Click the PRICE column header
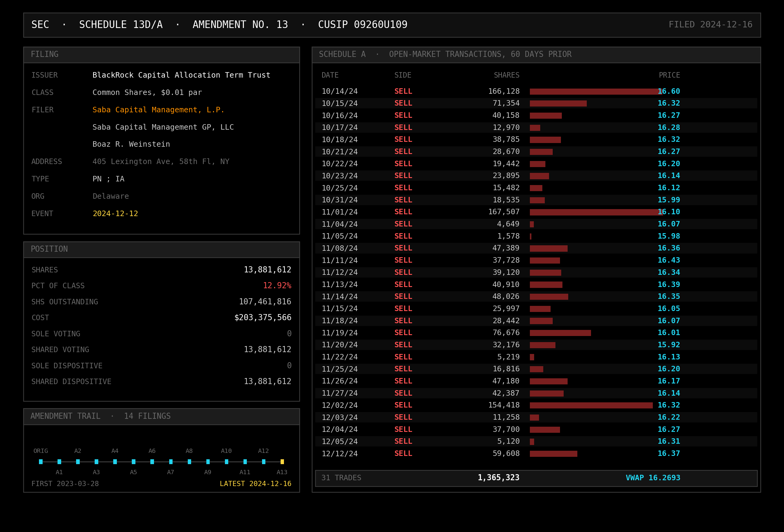 tap(669, 75)
